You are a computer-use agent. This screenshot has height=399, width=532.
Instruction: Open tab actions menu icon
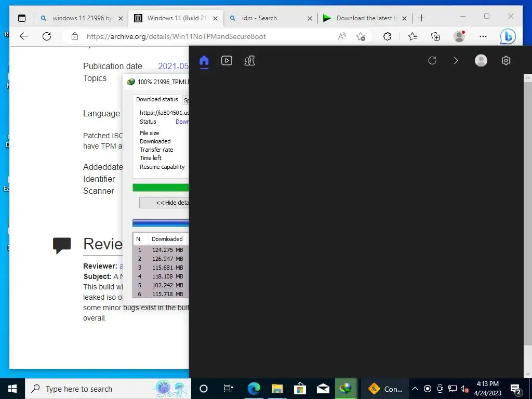coord(22,18)
